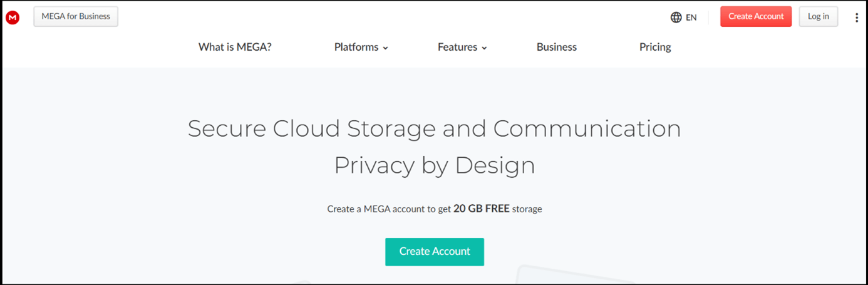Image resolution: width=868 pixels, height=285 pixels.
Task: Click the teal Create Account button
Action: point(435,252)
